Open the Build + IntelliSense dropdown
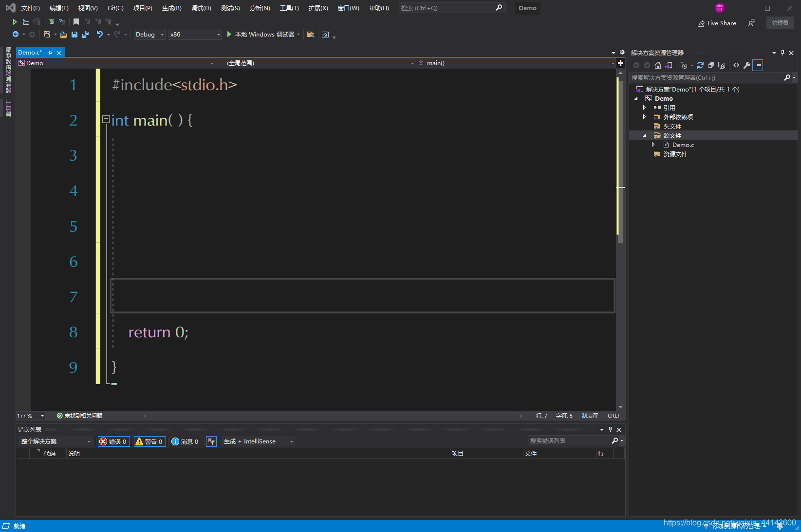This screenshot has width=801, height=532. pos(259,441)
